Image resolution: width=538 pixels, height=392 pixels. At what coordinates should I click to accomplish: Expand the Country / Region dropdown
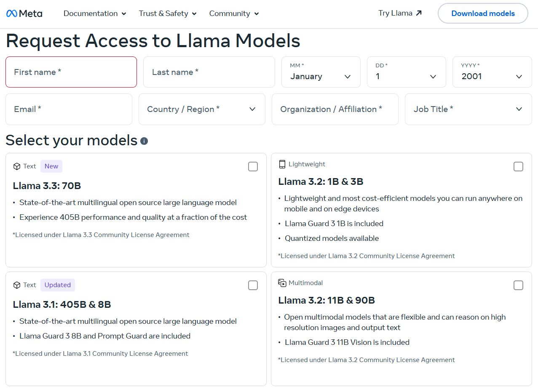[202, 109]
